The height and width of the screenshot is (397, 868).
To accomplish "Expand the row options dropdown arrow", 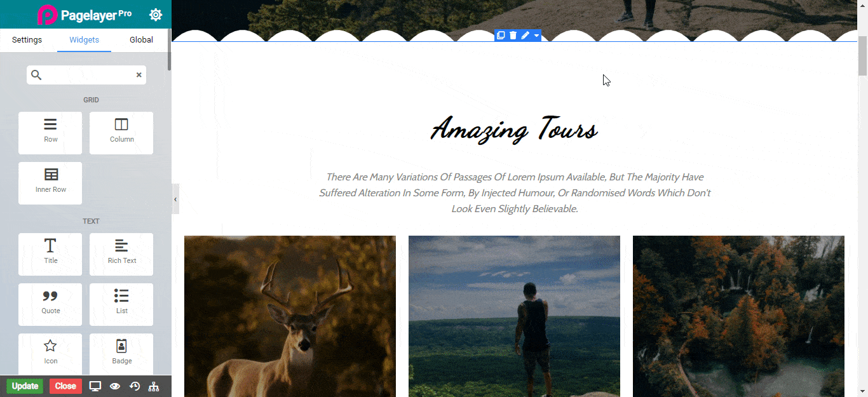I will [x=536, y=36].
